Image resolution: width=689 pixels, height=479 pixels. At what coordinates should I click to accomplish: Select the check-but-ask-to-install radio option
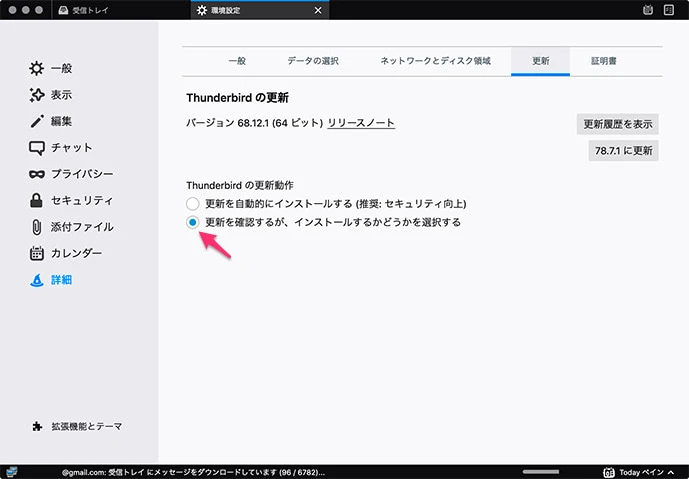193,223
